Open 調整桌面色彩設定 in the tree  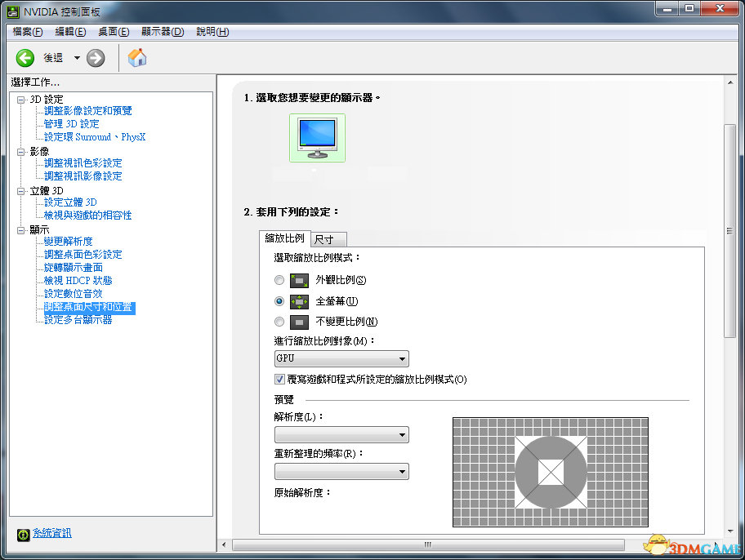click(83, 255)
